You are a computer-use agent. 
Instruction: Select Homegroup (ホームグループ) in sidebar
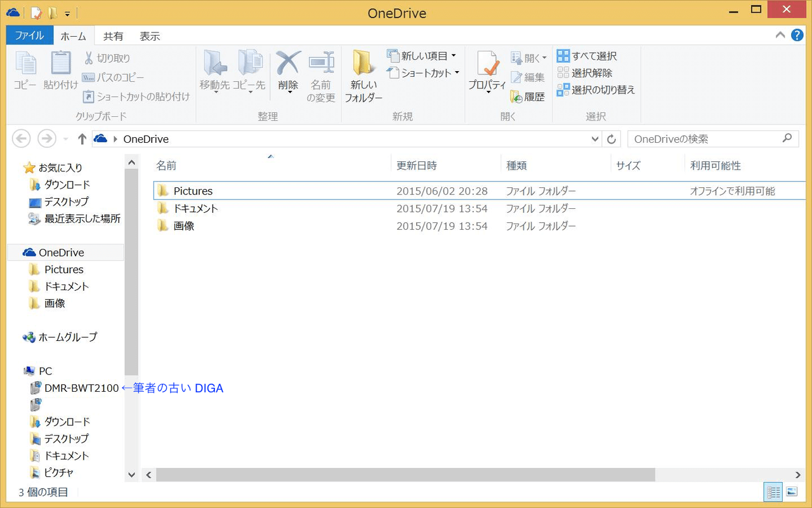60,337
